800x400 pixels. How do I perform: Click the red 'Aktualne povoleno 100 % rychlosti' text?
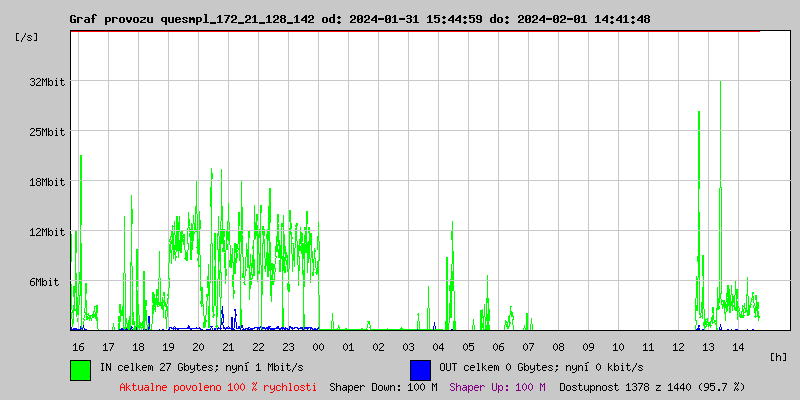click(x=218, y=386)
